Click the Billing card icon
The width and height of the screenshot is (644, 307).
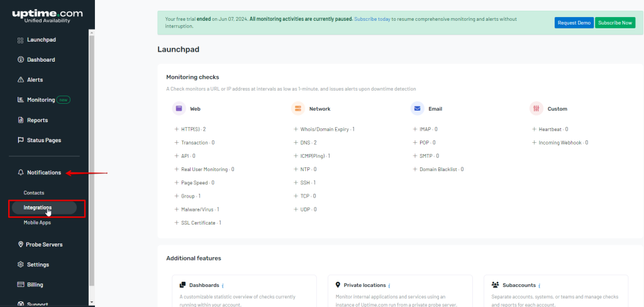[21, 284]
